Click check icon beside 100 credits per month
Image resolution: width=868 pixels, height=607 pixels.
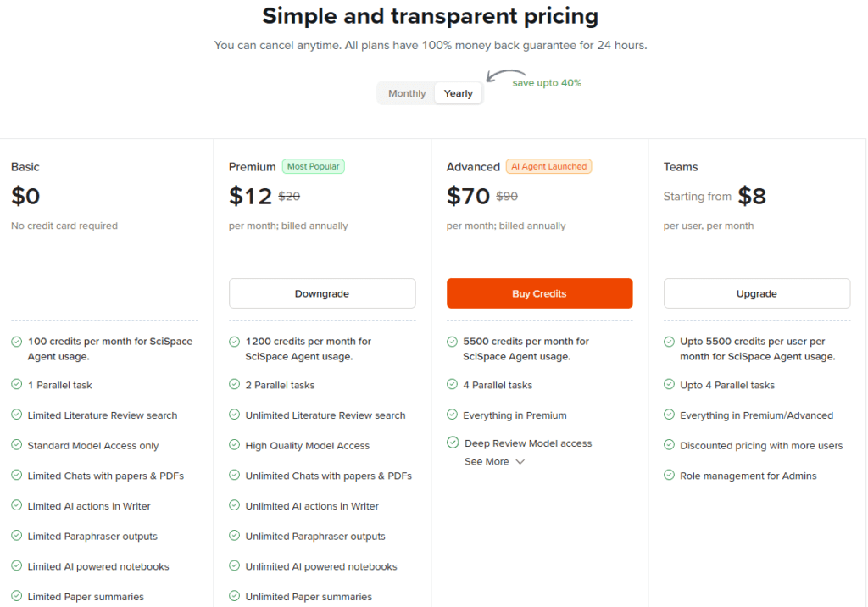point(16,342)
